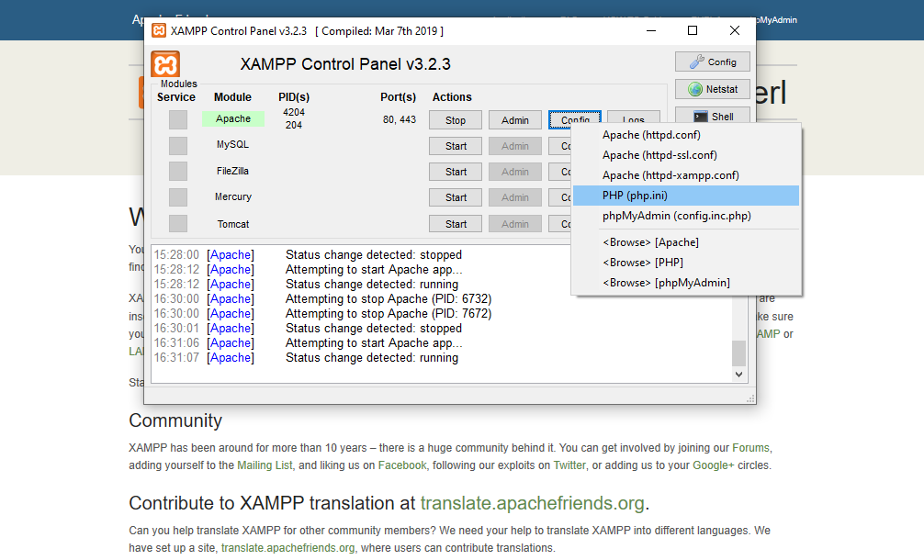This screenshot has width=924, height=560.
Task: Select Apache (httpd.conf) menu entry
Action: coord(686,135)
